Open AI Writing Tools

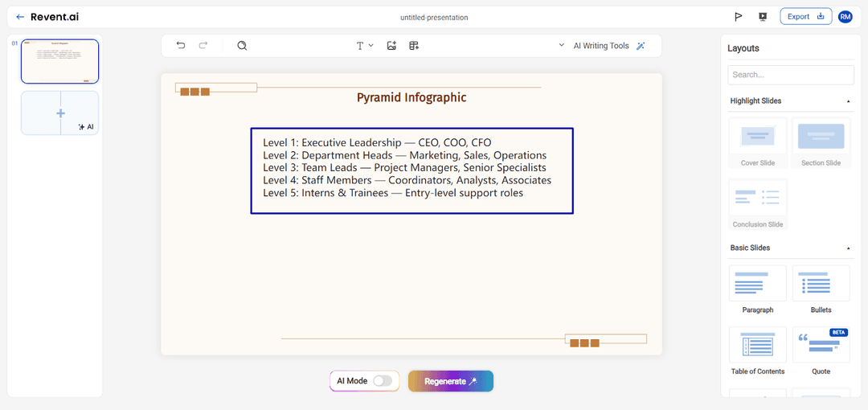pyautogui.click(x=601, y=46)
